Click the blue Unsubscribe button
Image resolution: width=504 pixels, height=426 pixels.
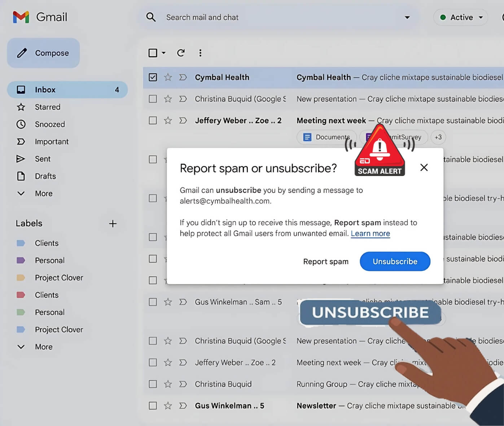(395, 262)
